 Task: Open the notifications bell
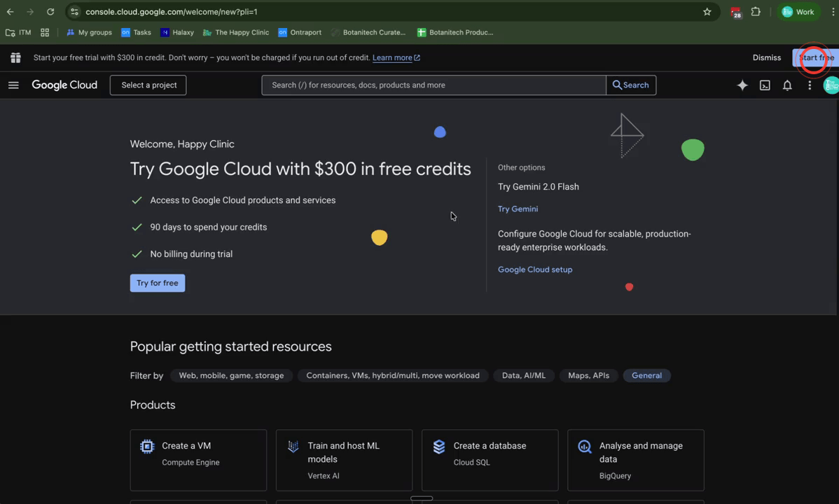coord(787,85)
